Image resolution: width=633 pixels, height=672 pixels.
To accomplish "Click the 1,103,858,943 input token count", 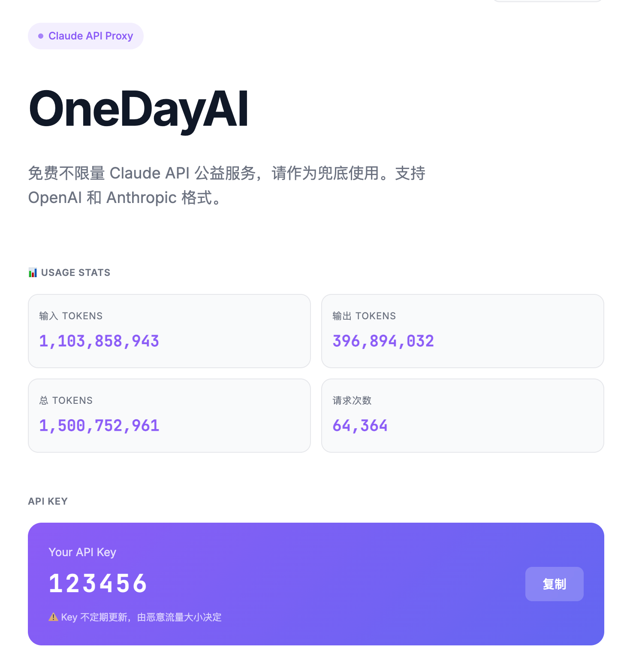I will point(99,341).
